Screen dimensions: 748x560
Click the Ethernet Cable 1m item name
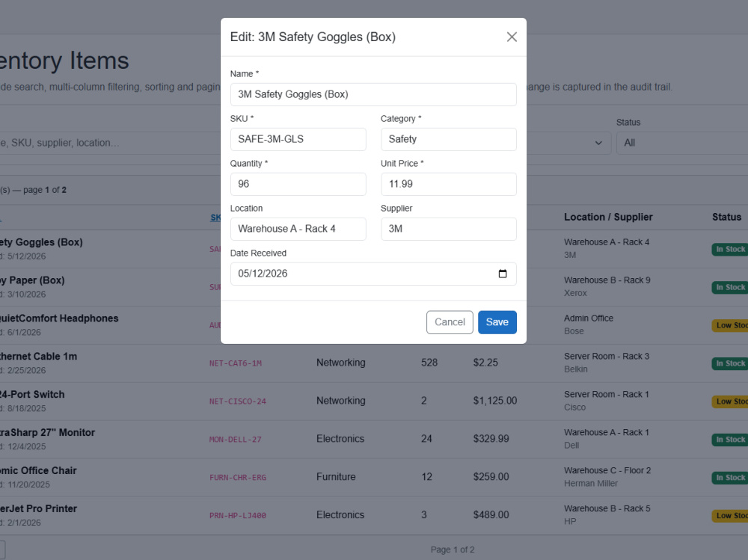(x=38, y=357)
